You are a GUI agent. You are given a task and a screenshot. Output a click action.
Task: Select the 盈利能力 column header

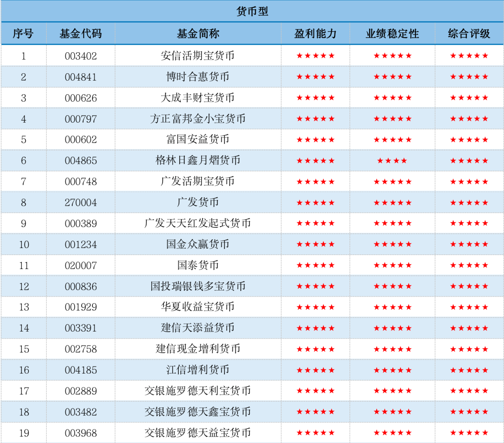(x=315, y=34)
